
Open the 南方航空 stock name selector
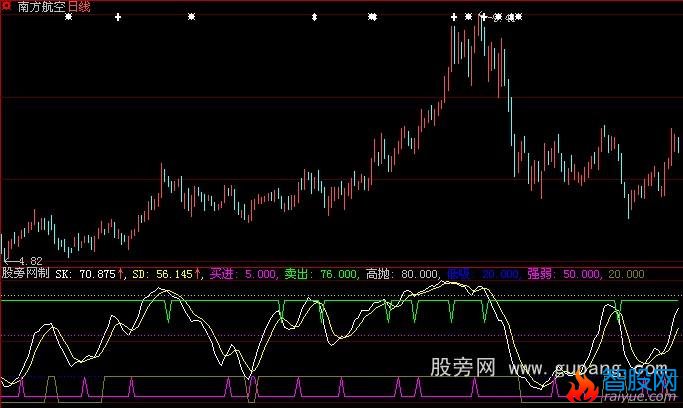[x=40, y=7]
